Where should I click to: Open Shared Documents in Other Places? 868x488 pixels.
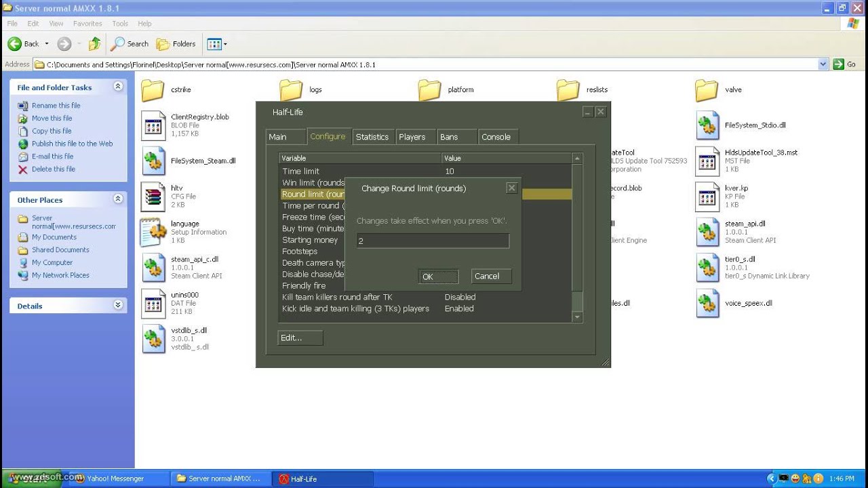pos(60,250)
